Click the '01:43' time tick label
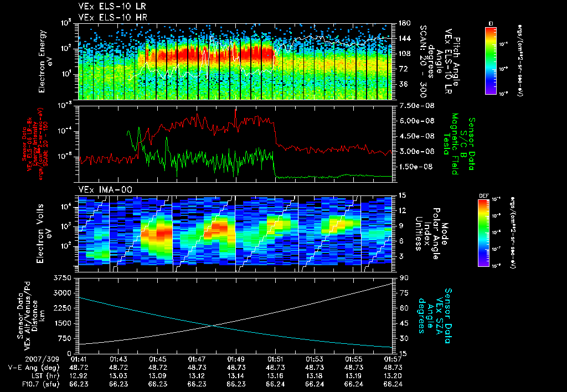Viewport: 567px width, 392px height. [118, 359]
